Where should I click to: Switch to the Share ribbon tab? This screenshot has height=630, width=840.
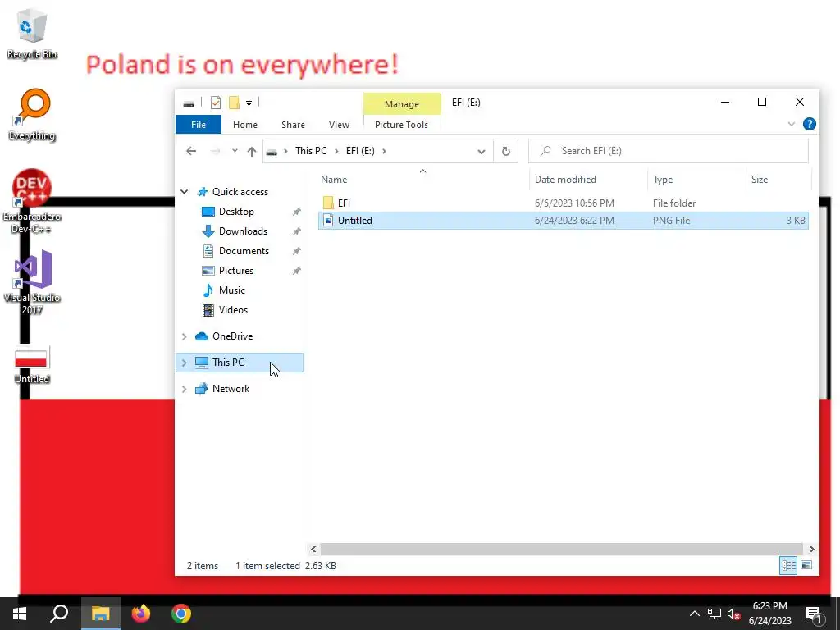click(293, 125)
